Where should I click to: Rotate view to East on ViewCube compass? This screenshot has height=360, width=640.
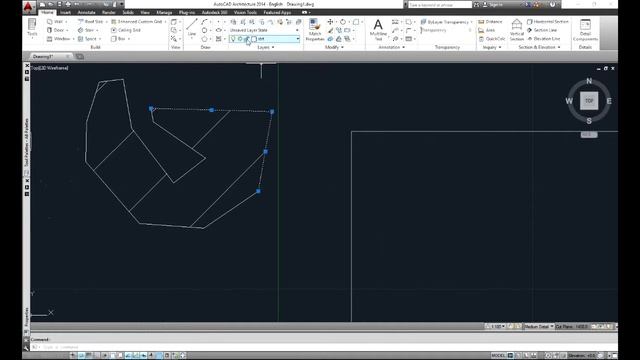[609, 101]
